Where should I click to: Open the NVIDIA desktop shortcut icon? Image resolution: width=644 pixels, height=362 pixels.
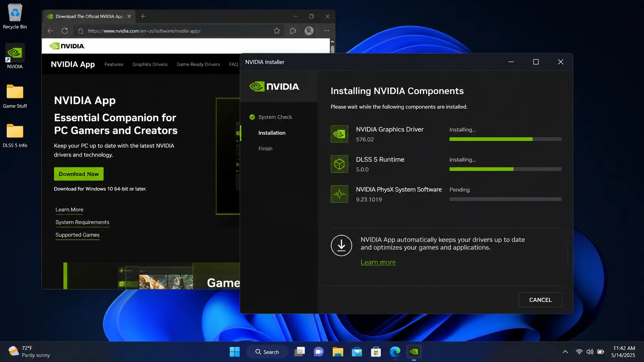(x=15, y=56)
